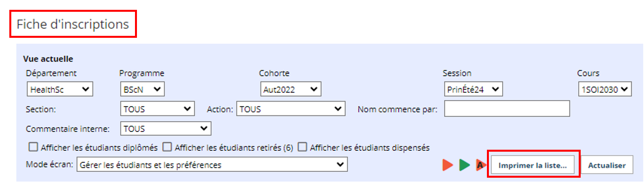This screenshot has height=188, width=644.
Task: Open the Département dropdown showing HealthSc
Action: point(60,89)
